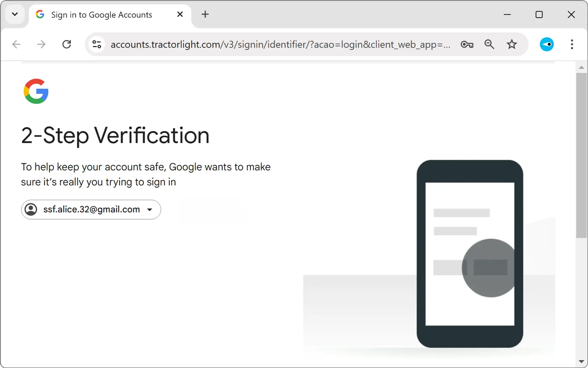The width and height of the screenshot is (588, 368).
Task: Click the scroll down arrow
Action: click(581, 362)
